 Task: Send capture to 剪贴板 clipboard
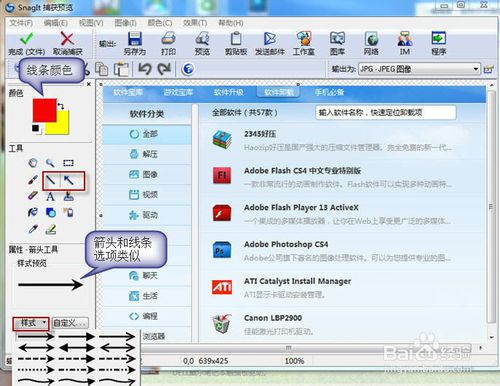236,43
